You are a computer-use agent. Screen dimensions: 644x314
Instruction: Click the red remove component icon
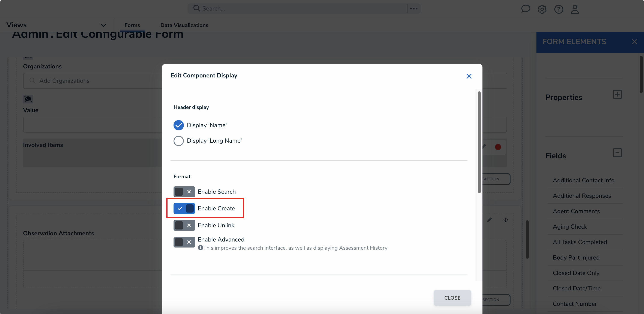(498, 147)
